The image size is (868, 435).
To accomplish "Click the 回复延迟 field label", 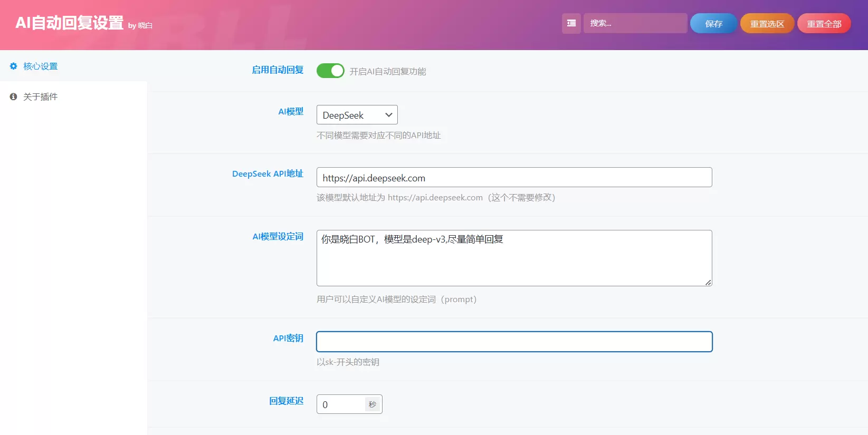I will [x=287, y=401].
